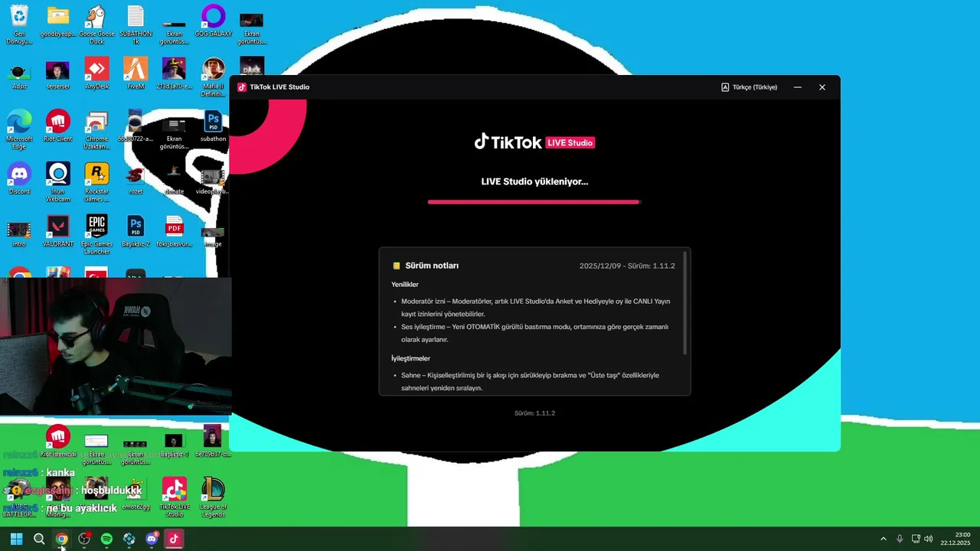Click the TikTok LIVE Studio taskbar button
This screenshot has height=551, width=980.
click(x=174, y=539)
